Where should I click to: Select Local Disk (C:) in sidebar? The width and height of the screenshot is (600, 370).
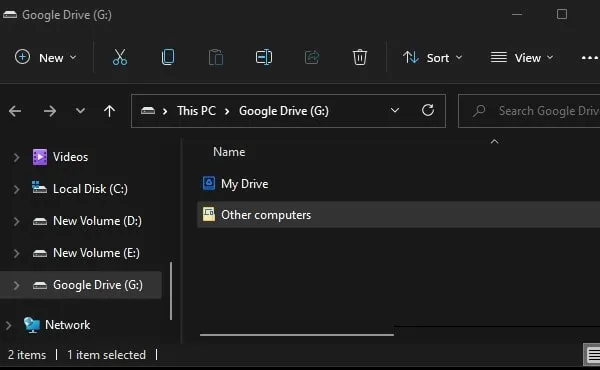coord(90,189)
